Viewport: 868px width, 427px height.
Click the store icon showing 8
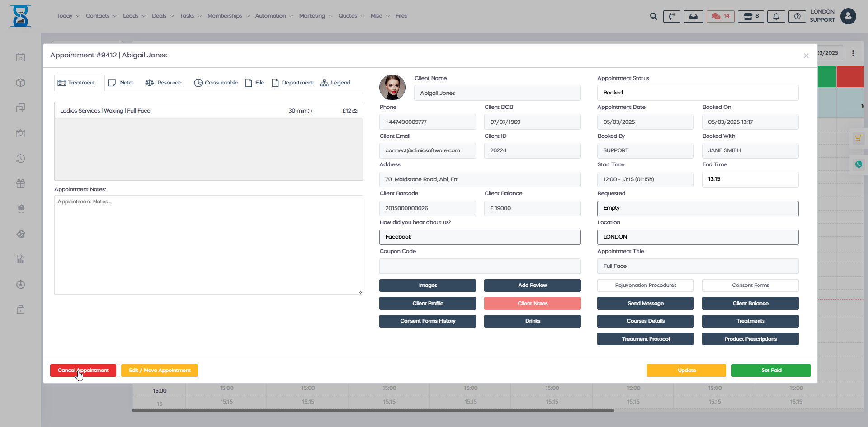pos(751,16)
